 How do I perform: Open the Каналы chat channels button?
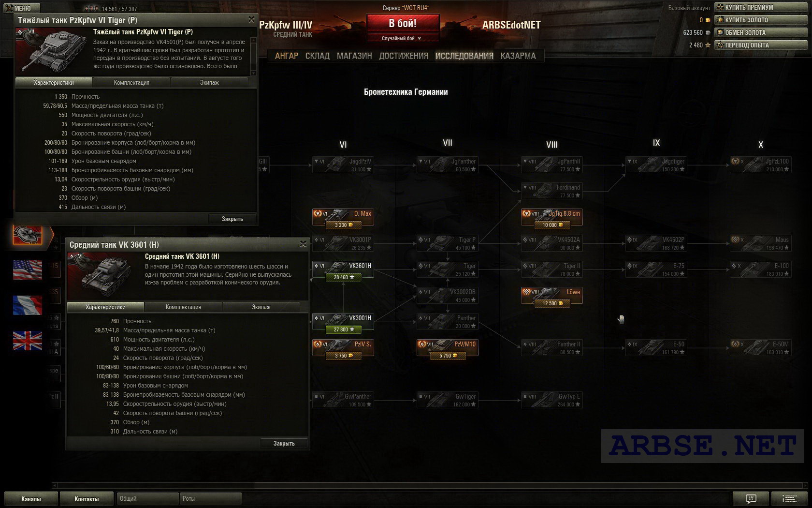31,498
